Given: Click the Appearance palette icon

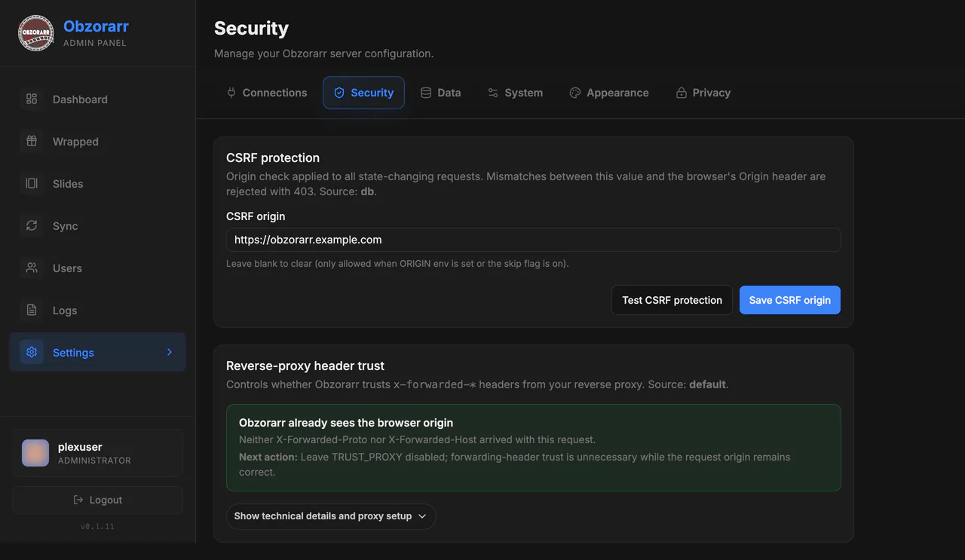Looking at the screenshot, I should (575, 93).
